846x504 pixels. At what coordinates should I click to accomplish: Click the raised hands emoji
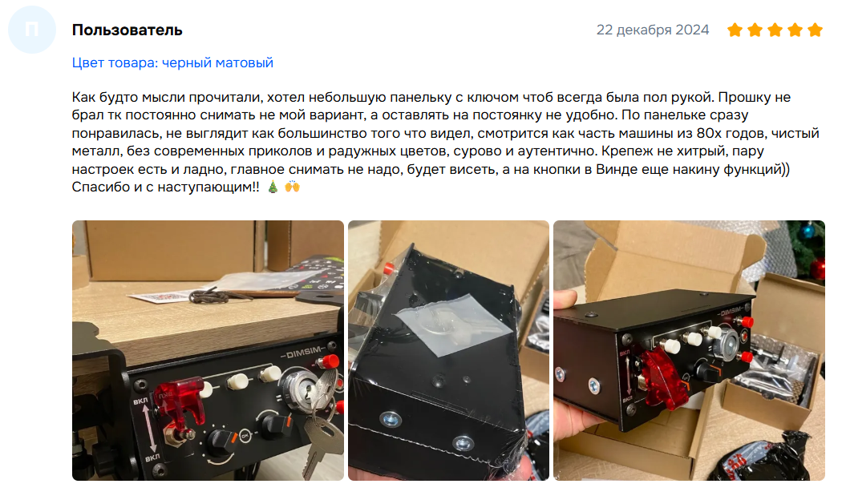[x=293, y=187]
